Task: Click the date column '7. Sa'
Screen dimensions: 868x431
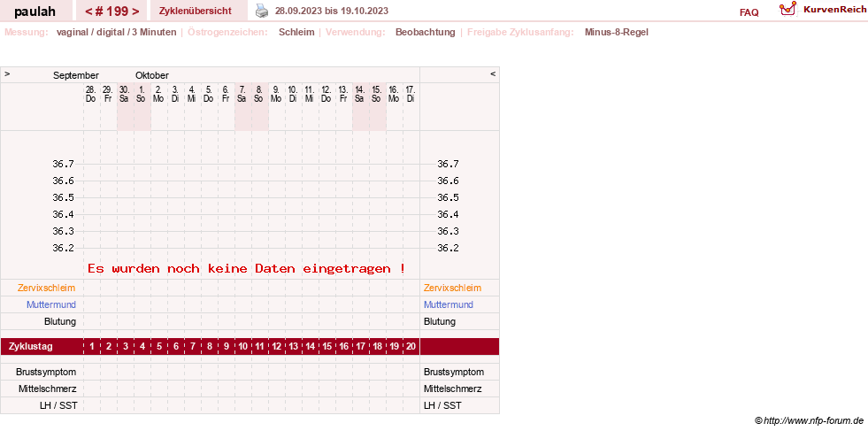Action: click(x=242, y=94)
